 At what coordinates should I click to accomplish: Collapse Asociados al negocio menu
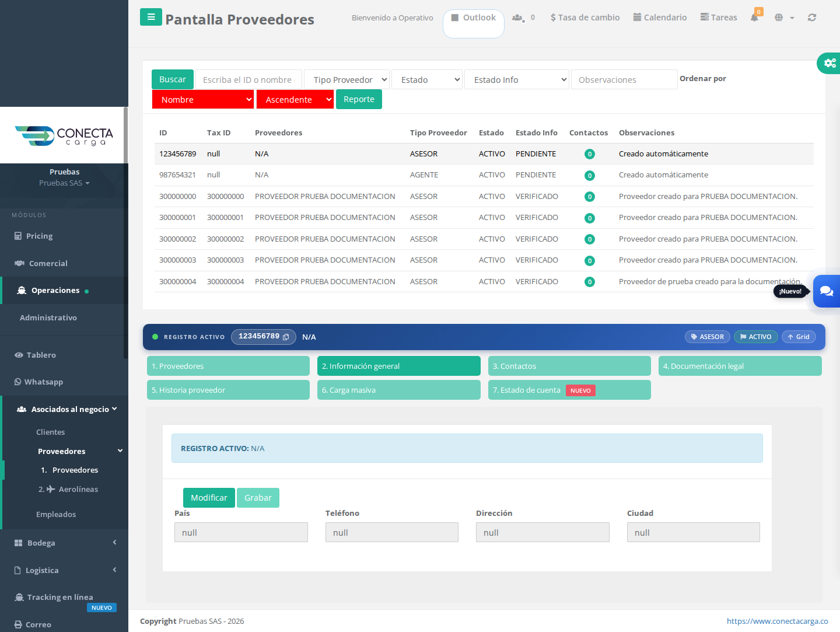(x=64, y=409)
